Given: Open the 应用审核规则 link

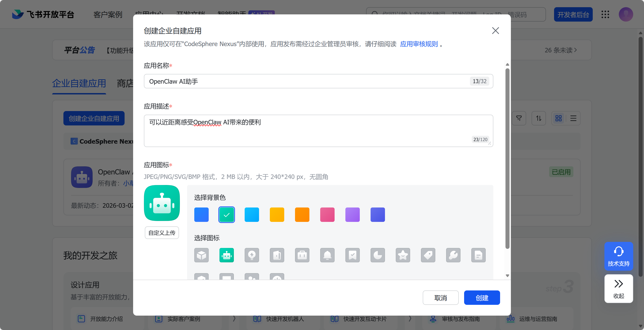Looking at the screenshot, I should pyautogui.click(x=419, y=44).
